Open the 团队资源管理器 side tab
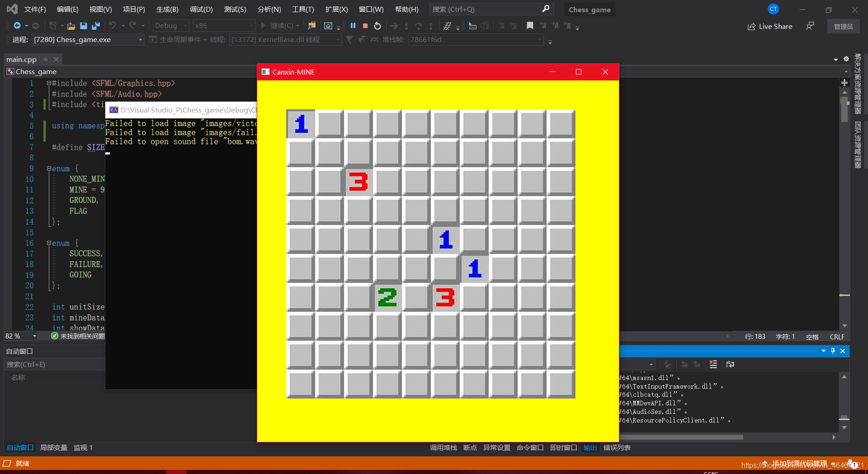 pos(858,145)
